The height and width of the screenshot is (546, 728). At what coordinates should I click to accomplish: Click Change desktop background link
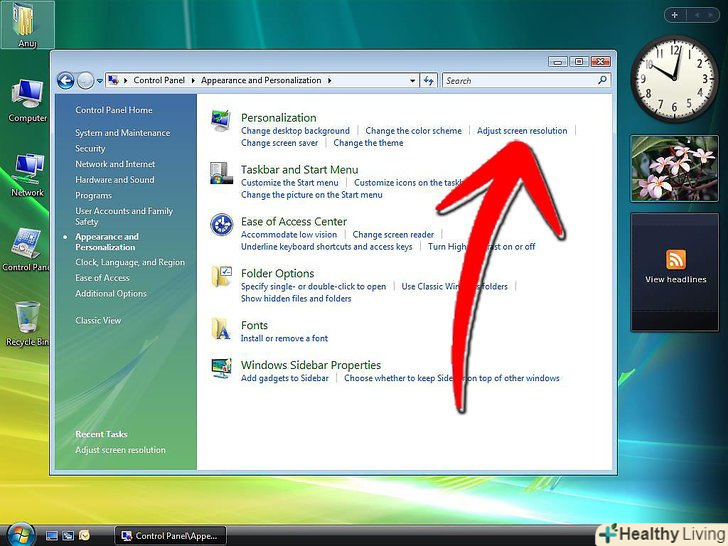(x=295, y=131)
